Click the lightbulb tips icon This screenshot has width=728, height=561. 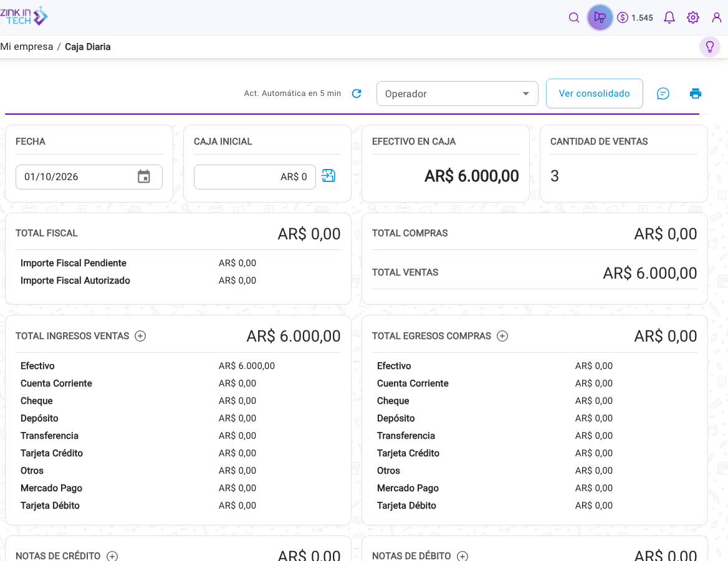[x=709, y=47]
